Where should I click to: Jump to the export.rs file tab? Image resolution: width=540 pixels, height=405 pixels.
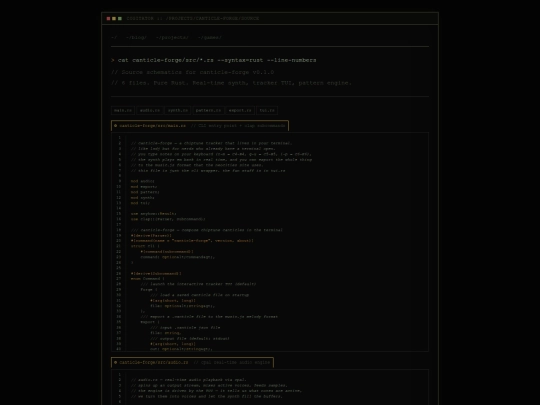[240, 111]
